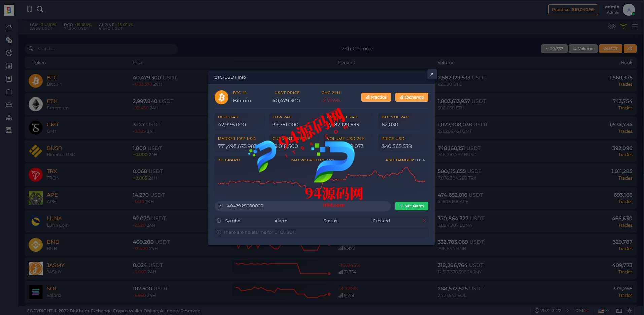Select the DCR ticker item
The image size is (644, 315).
[x=77, y=26]
